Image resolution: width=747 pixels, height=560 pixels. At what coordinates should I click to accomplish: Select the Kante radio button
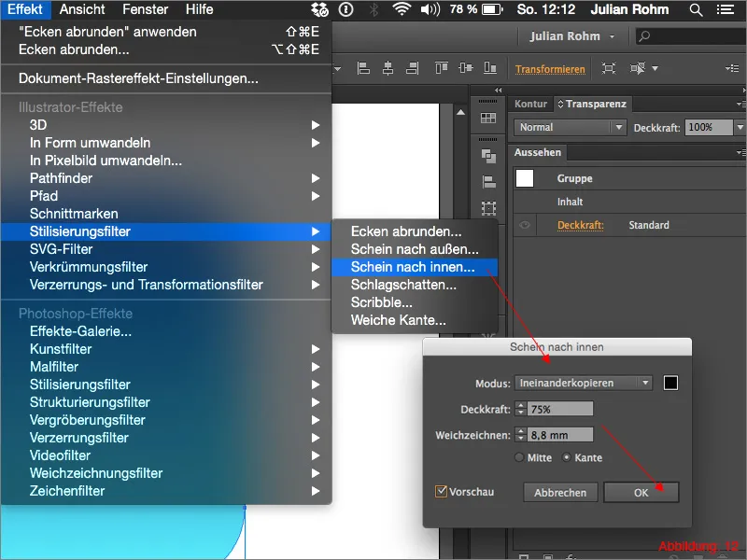click(x=567, y=457)
